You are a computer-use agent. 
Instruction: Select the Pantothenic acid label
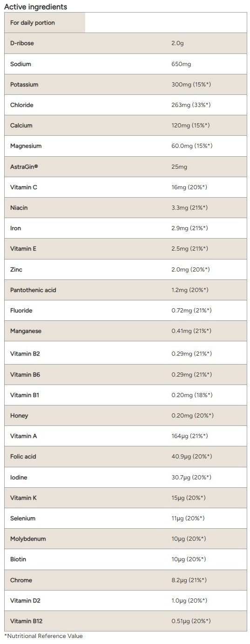point(33,290)
